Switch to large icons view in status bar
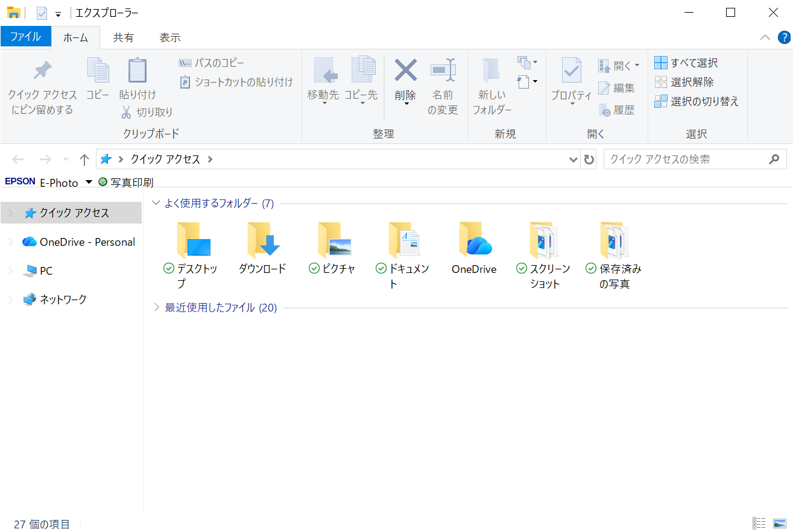793x532 pixels. coord(780,524)
